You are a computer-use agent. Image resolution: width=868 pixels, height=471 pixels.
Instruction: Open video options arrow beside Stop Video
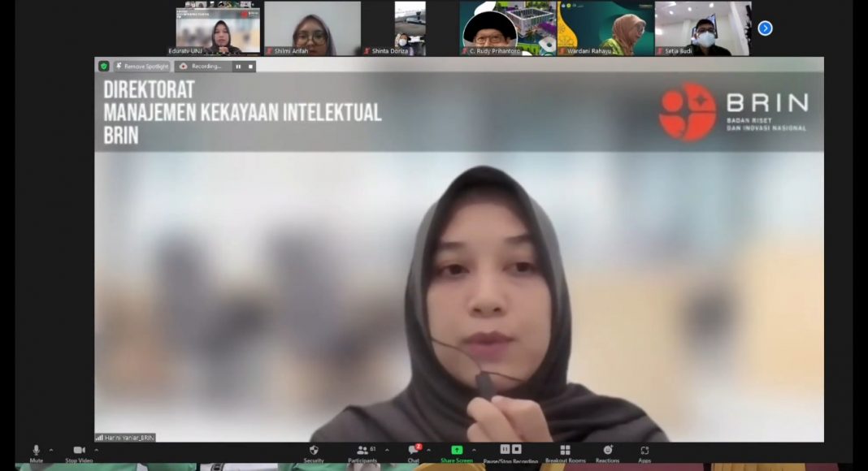pyautogui.click(x=97, y=450)
